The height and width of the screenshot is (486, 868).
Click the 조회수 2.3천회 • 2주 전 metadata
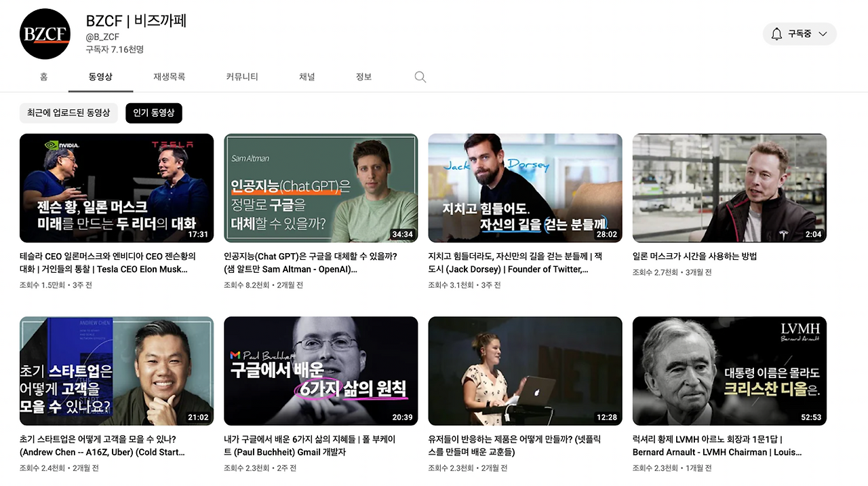click(x=260, y=468)
